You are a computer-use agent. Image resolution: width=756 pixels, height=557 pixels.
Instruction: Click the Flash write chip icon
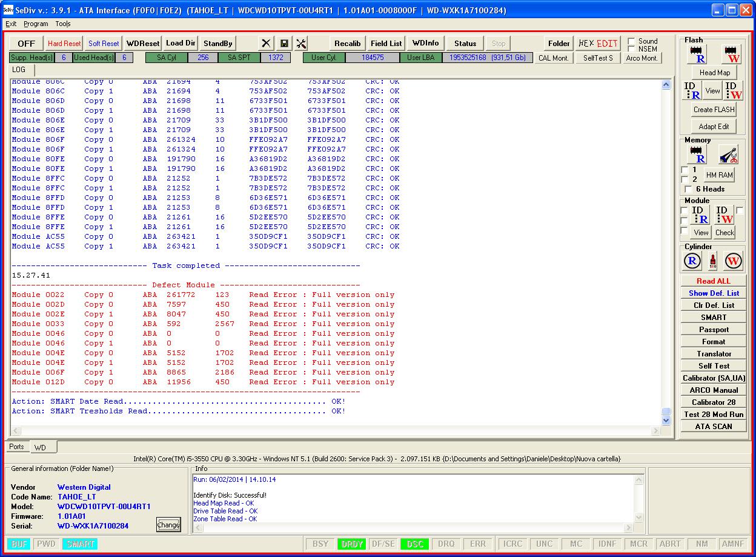pos(732,54)
